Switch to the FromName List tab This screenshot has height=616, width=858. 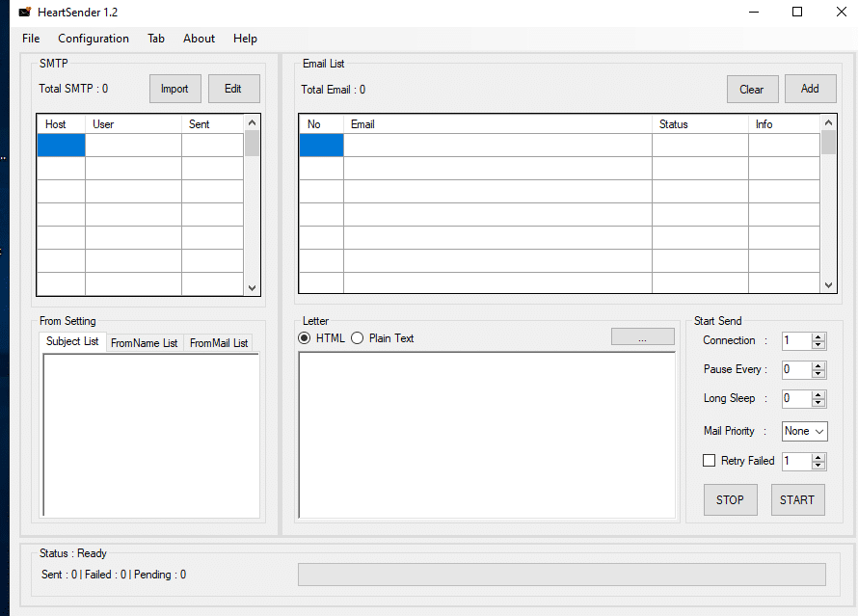click(x=144, y=342)
